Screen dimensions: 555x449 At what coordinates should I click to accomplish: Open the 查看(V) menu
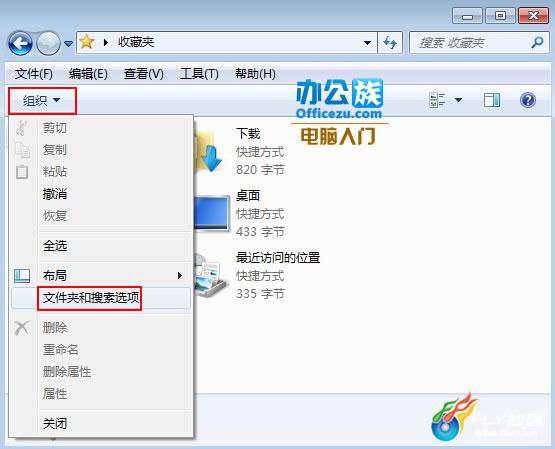(144, 74)
